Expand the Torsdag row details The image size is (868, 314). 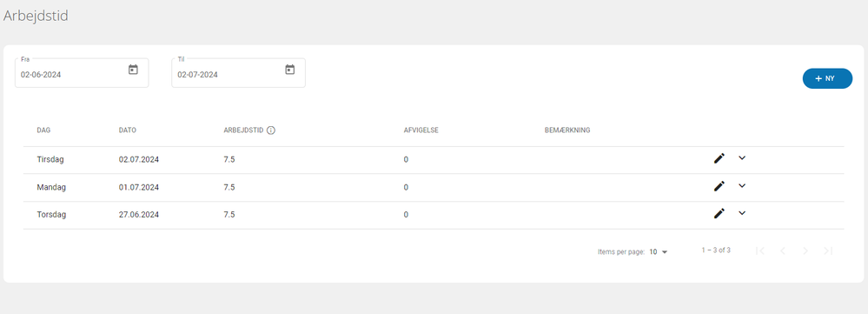click(742, 212)
